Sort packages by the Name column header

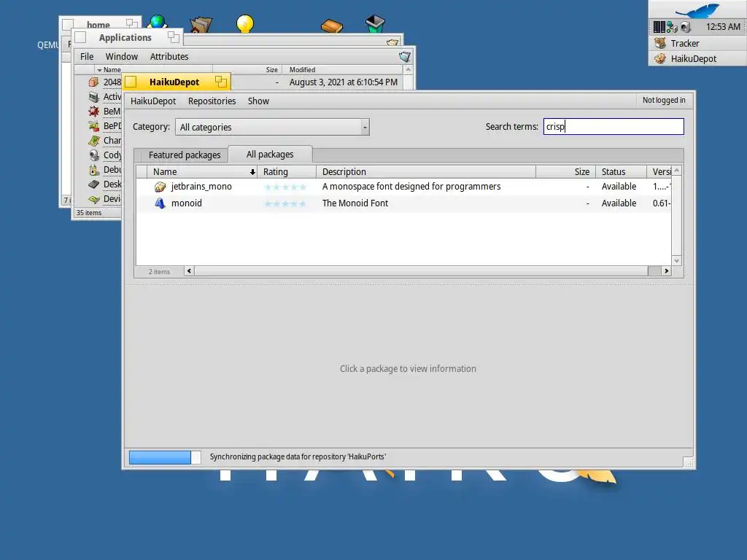click(x=202, y=172)
